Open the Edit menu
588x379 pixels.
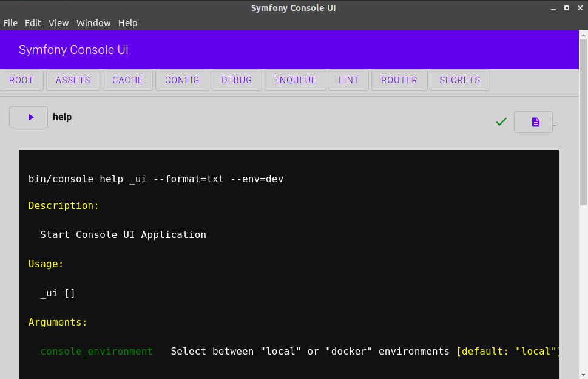[33, 23]
